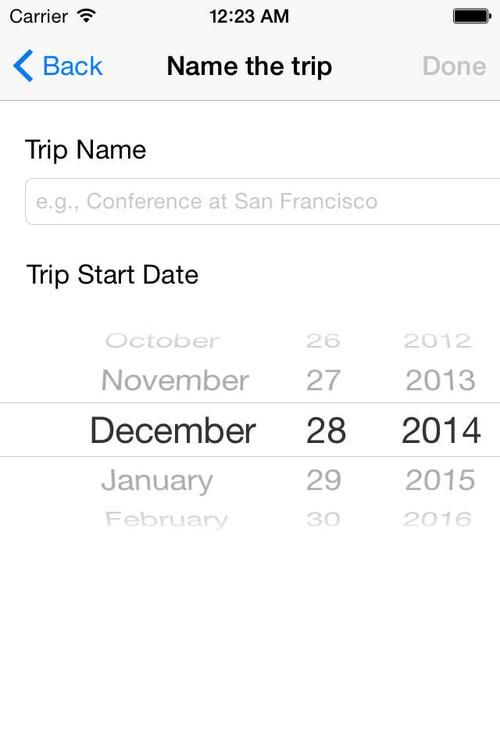Image resolution: width=500 pixels, height=750 pixels.
Task: Select November in the month wheel
Action: click(175, 381)
